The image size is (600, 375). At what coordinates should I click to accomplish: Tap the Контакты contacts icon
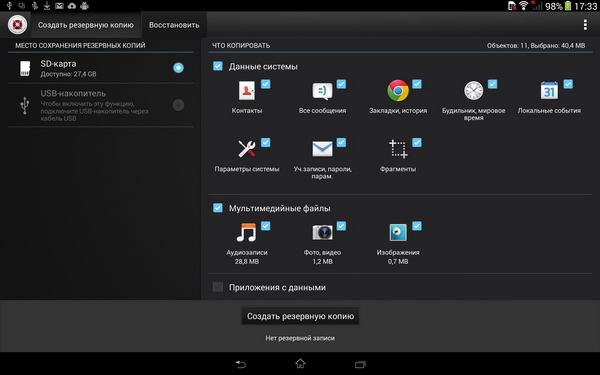tap(247, 91)
